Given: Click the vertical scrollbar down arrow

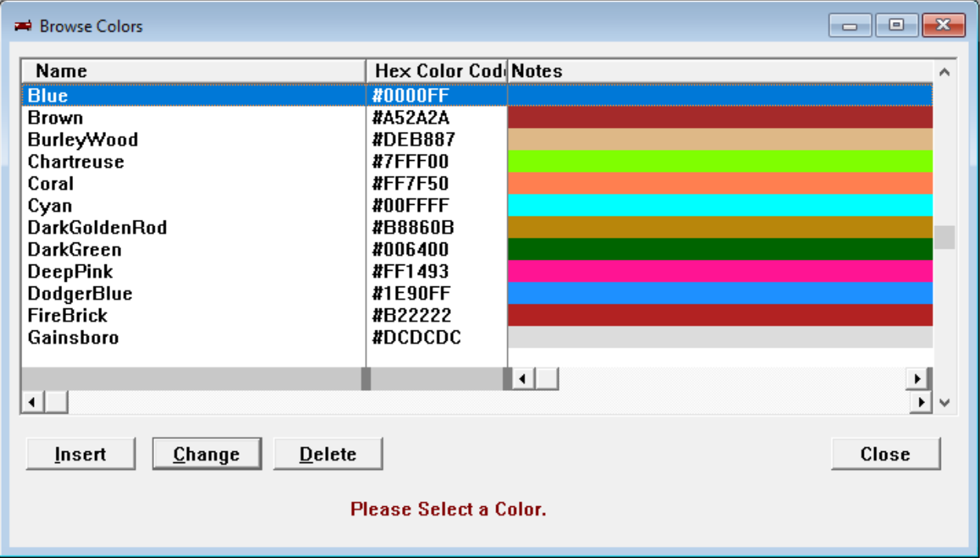Looking at the screenshot, I should tap(945, 403).
